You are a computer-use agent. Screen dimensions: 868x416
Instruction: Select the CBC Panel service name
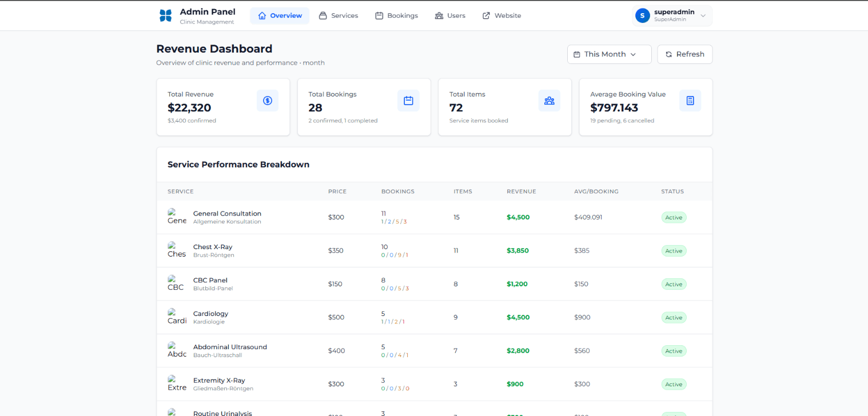210,280
